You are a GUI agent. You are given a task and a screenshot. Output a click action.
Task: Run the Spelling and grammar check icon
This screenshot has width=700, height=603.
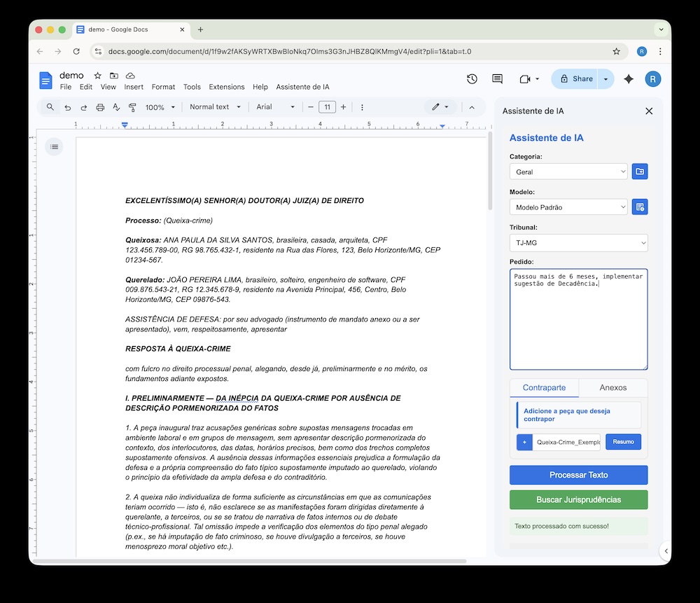coord(116,106)
